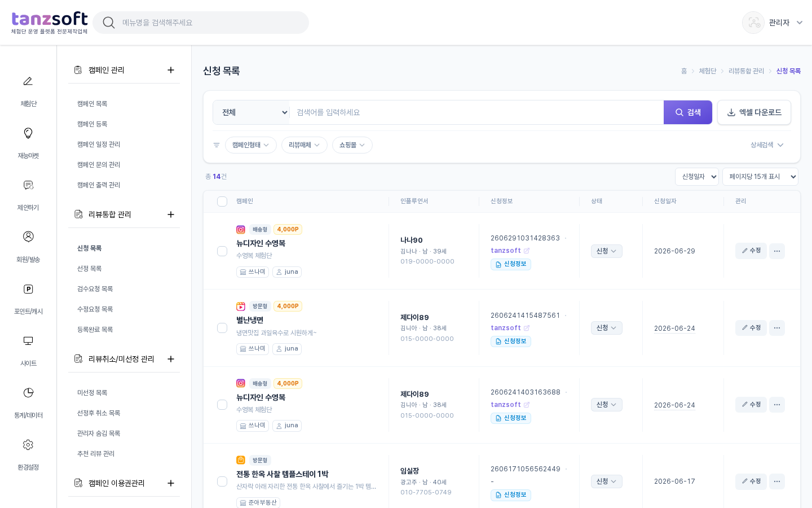Check the 전통 한옥 사찰 템플스테이 row checkbox
812x508 pixels.
pyautogui.click(x=222, y=481)
